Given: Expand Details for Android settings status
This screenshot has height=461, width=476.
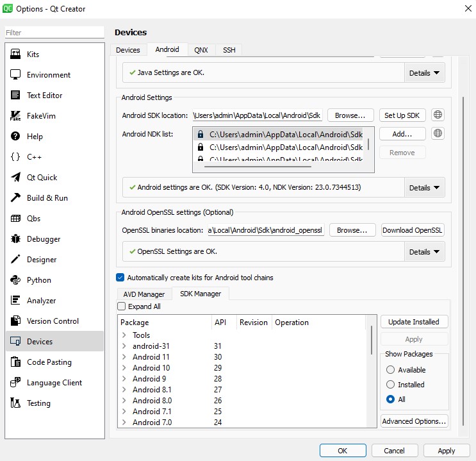Looking at the screenshot, I should (x=425, y=188).
